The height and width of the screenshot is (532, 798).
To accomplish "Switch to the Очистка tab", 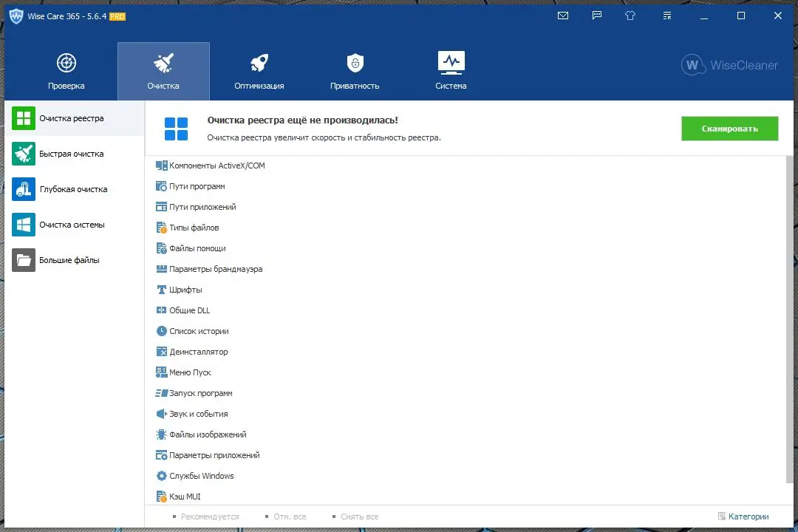I will point(163,71).
